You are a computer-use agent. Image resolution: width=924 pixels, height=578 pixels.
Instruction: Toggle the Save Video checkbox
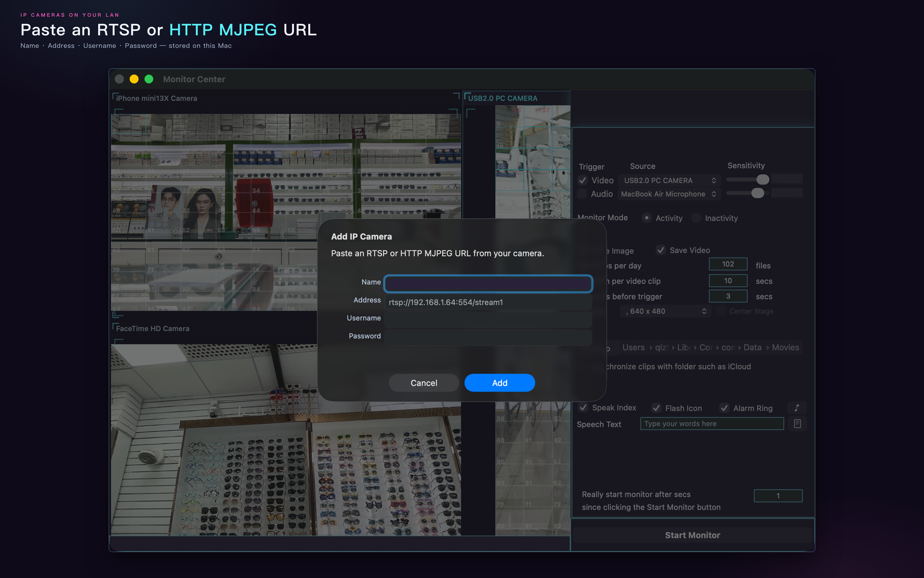661,250
